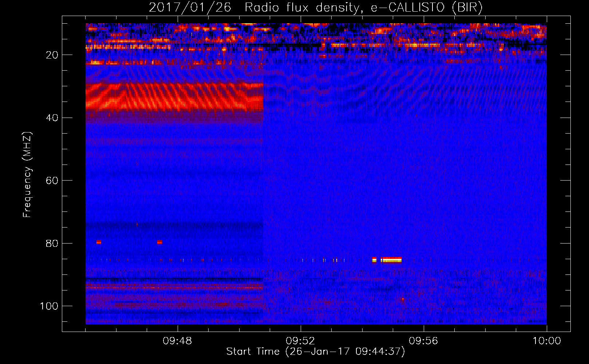Image resolution: width=589 pixels, height=364 pixels.
Task: Select the 'Start Time (26-Jan-17 09:44:37)' label
Action: point(316,352)
